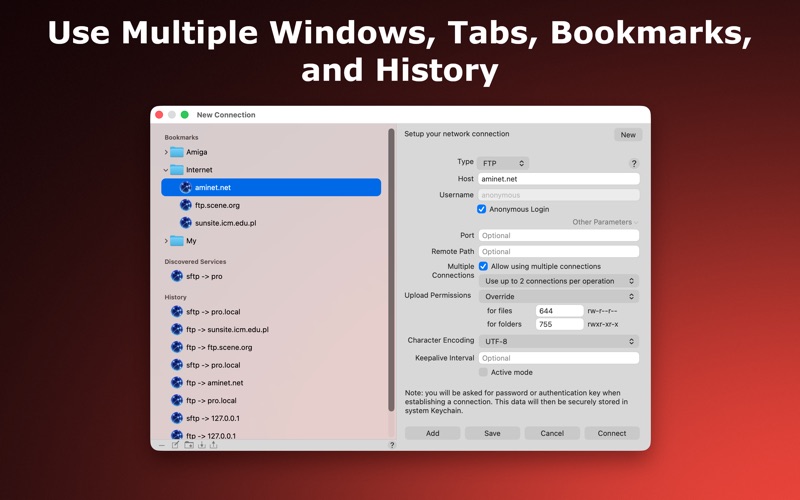Click the New button
The image size is (800, 500).
click(x=628, y=135)
